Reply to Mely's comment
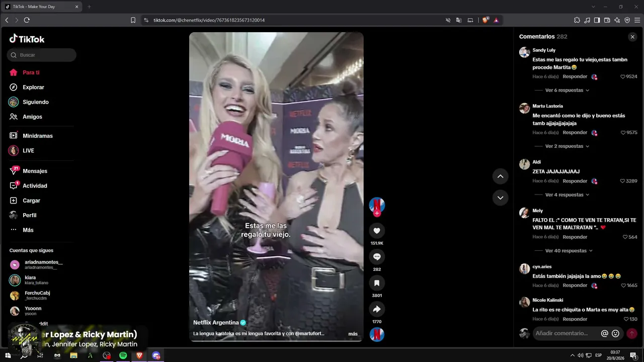 (x=575, y=237)
